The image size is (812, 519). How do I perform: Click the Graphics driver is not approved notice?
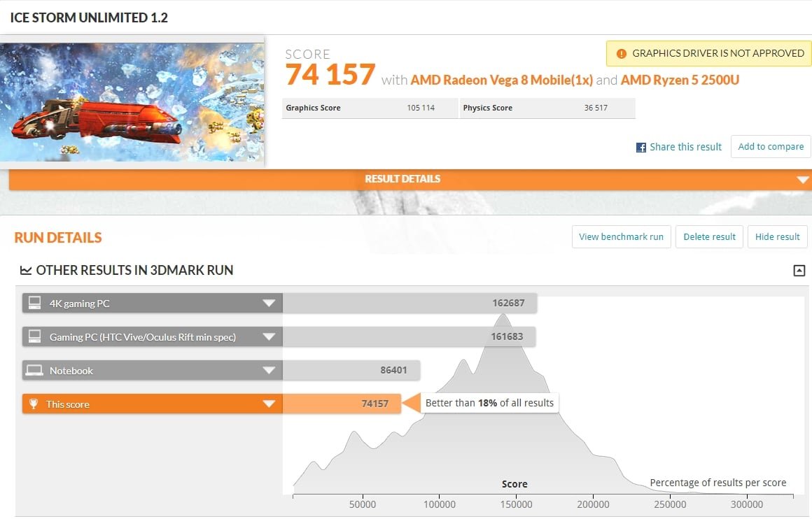pyautogui.click(x=709, y=53)
